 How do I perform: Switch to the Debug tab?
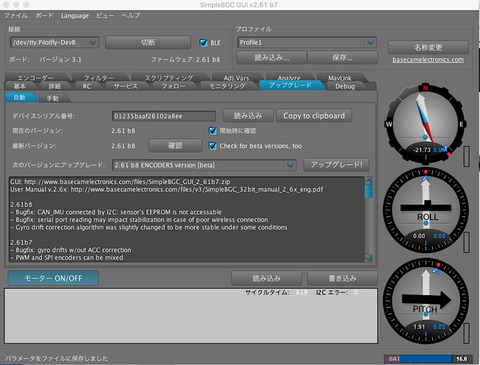coord(345,86)
